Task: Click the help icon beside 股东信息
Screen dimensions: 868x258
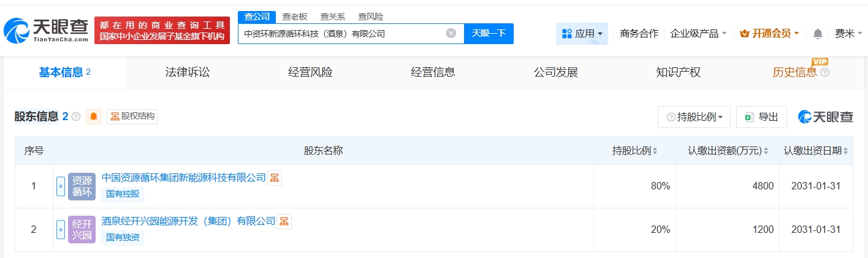Action: click(76, 116)
